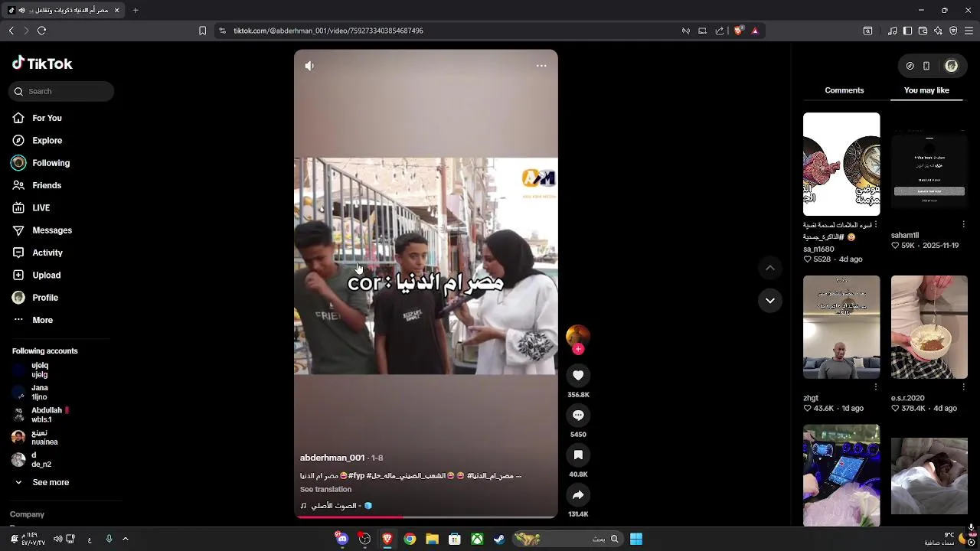The image size is (980, 551).
Task: Open options for the e.s.r.2020 video
Action: [x=963, y=387]
